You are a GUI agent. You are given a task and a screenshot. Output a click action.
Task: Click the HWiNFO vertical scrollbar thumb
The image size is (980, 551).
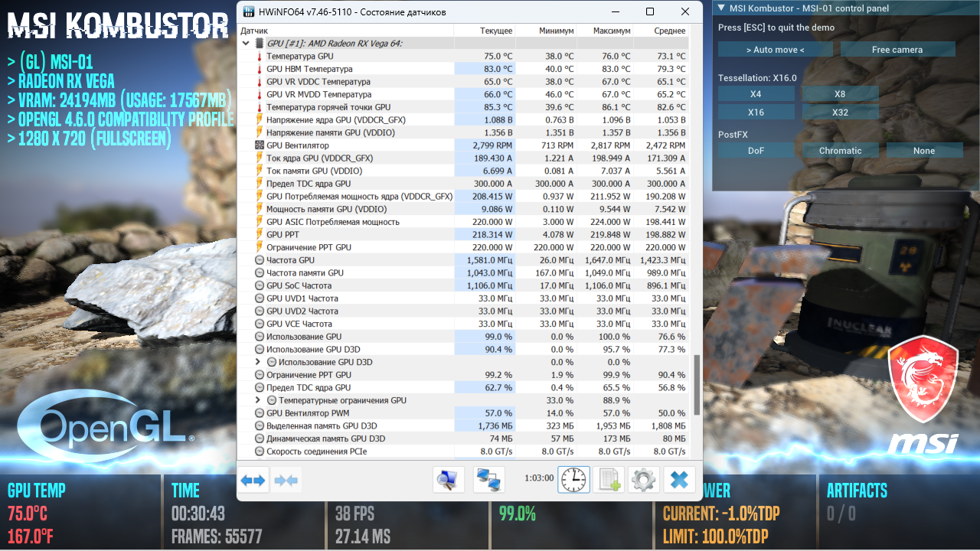(x=696, y=385)
